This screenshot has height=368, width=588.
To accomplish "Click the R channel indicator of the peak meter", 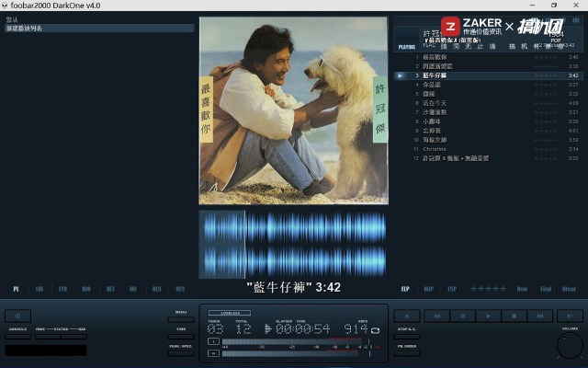I will [213, 353].
